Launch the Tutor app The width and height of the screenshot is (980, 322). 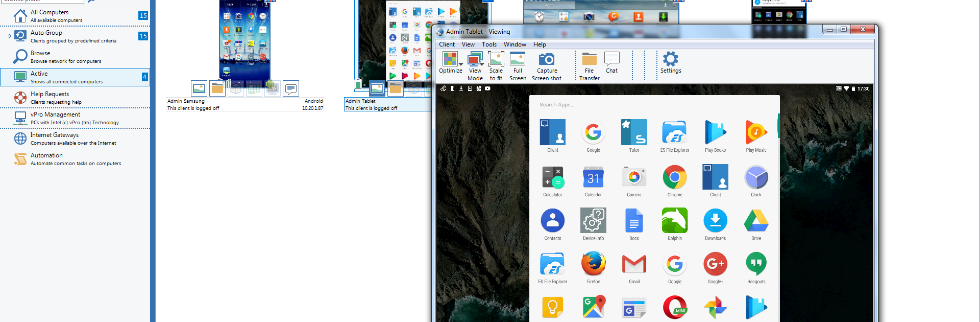pyautogui.click(x=634, y=136)
